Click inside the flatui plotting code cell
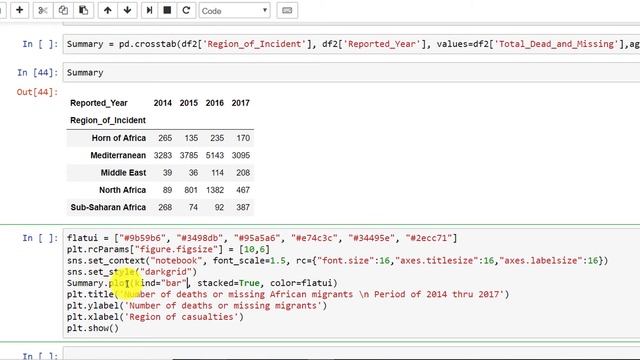 click(351, 283)
